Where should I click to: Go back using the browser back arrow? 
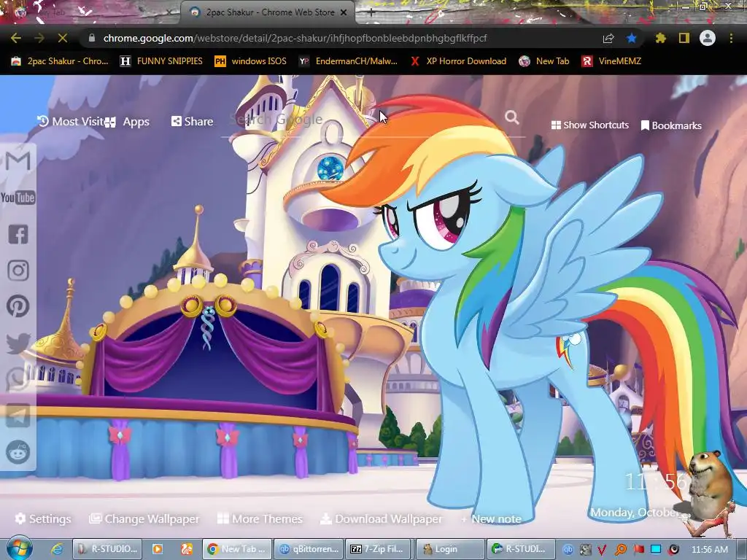tap(16, 38)
